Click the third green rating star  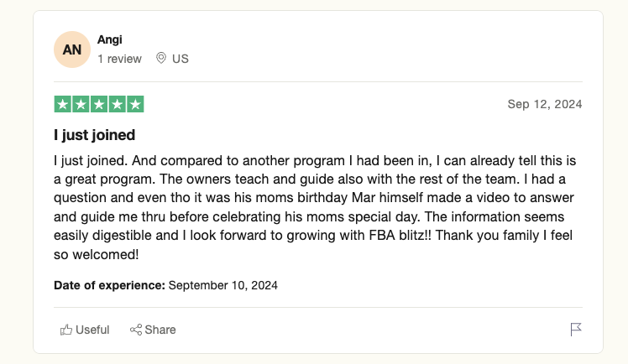coord(99,104)
